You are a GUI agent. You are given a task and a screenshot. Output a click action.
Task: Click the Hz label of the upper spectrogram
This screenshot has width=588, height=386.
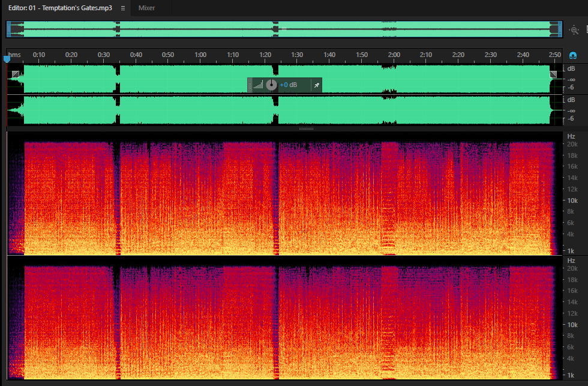click(571, 136)
